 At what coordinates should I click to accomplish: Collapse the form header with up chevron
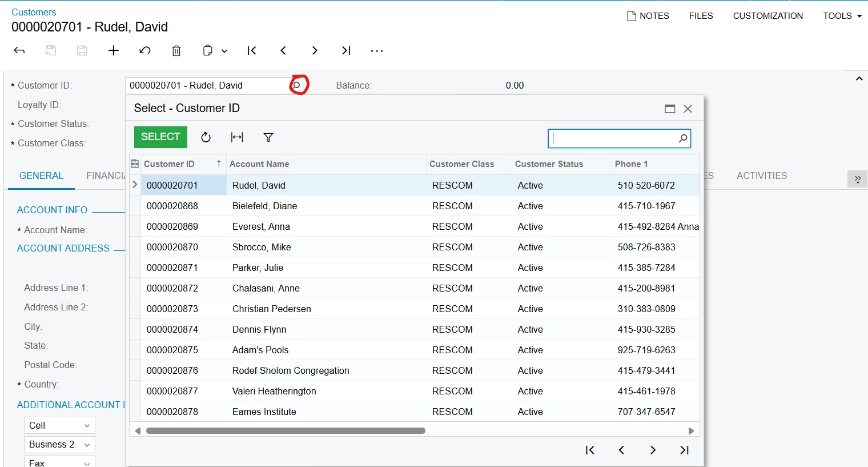[859, 79]
